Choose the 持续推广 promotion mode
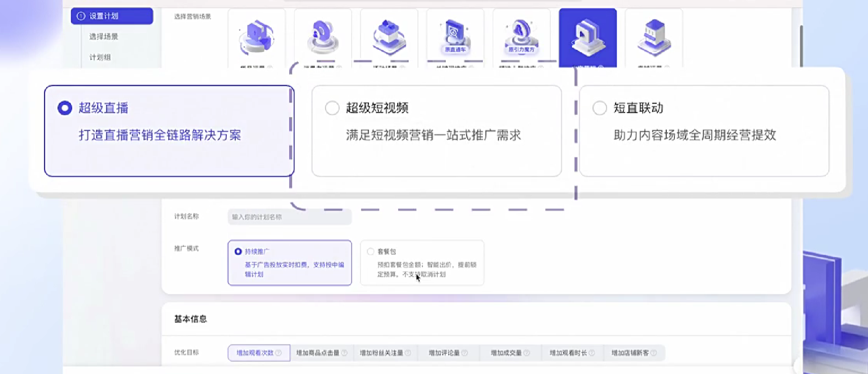The height and width of the screenshot is (374, 868). [290, 263]
